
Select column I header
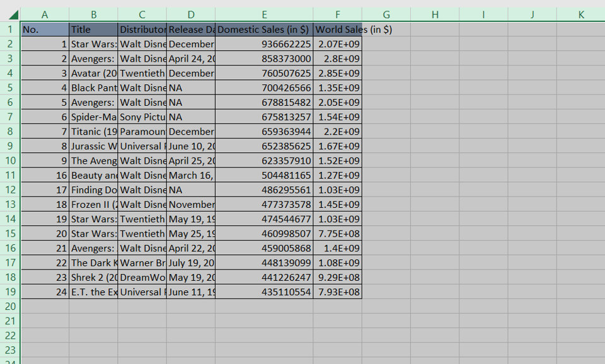click(483, 14)
